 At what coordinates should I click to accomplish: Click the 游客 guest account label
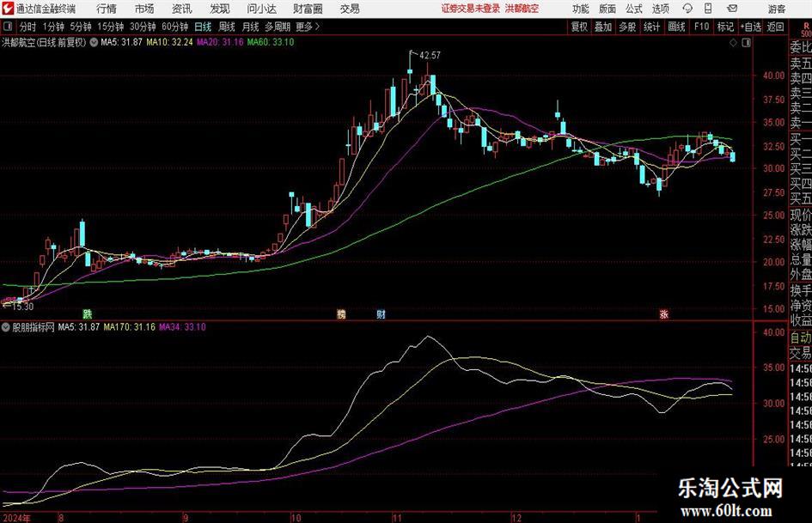click(x=776, y=9)
